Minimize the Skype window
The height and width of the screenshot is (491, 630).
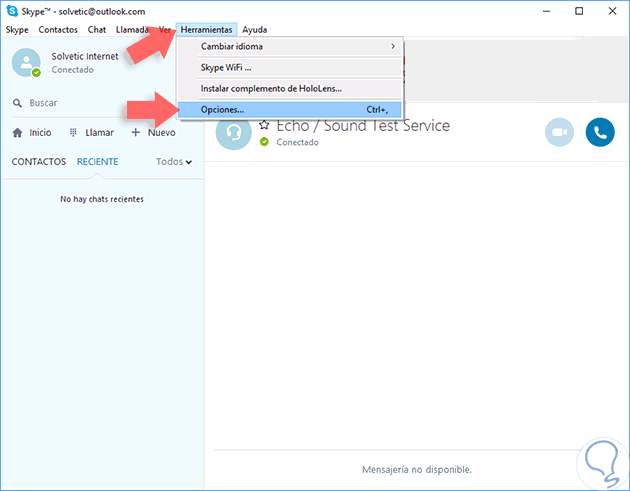click(x=546, y=11)
